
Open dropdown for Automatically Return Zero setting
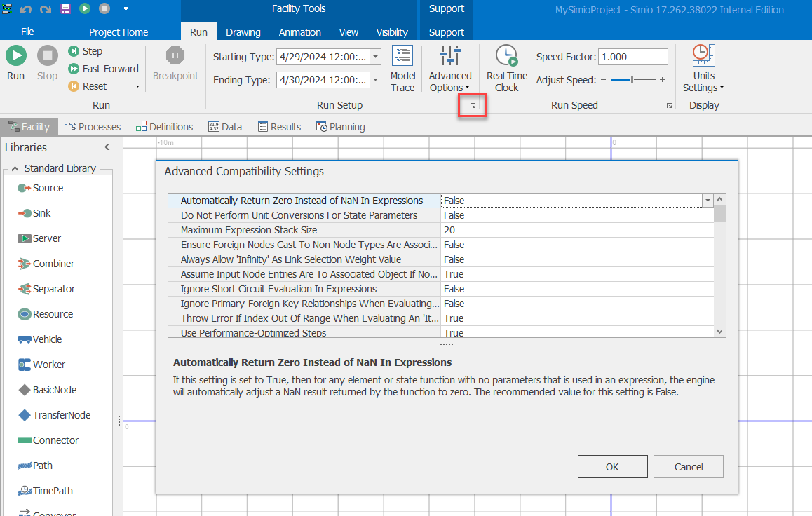tap(708, 201)
